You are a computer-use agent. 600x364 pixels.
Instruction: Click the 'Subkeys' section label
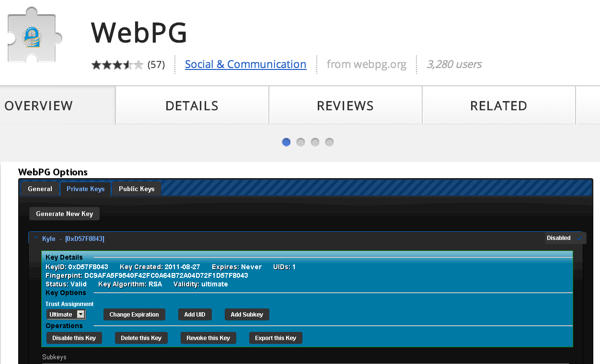pyautogui.click(x=55, y=357)
